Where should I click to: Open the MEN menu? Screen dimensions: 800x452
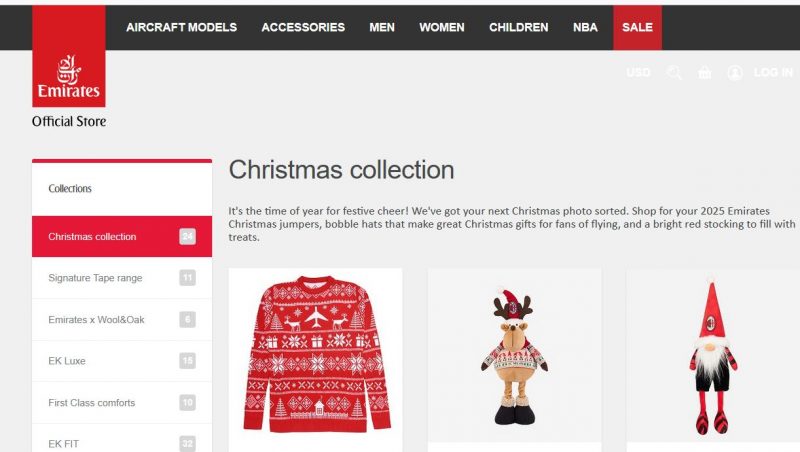(382, 28)
